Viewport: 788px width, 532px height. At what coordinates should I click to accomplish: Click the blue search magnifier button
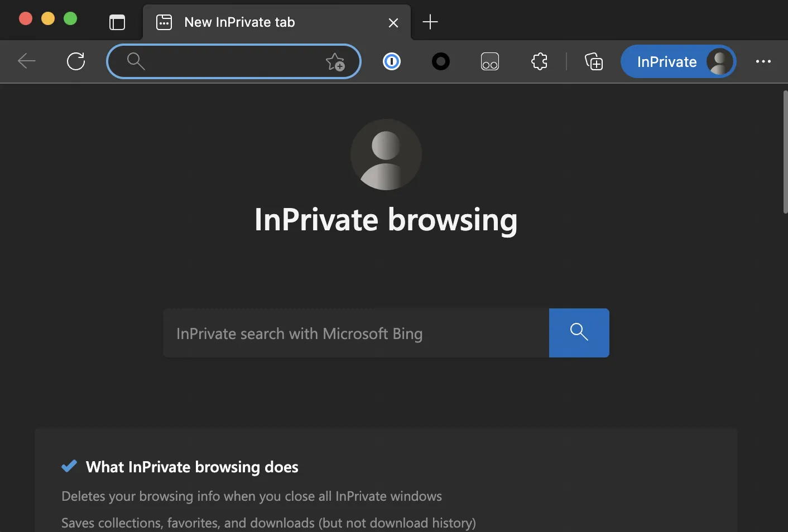(x=579, y=333)
